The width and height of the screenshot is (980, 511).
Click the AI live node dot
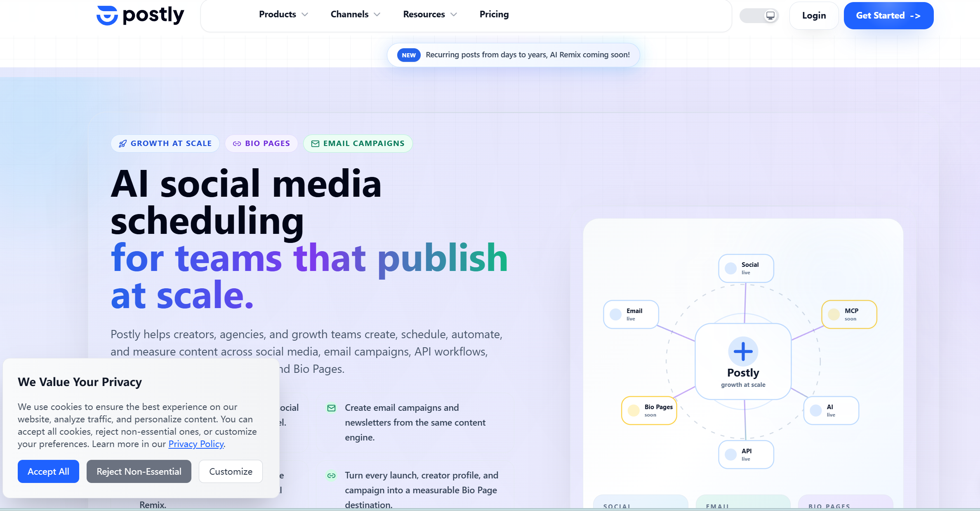pos(815,410)
